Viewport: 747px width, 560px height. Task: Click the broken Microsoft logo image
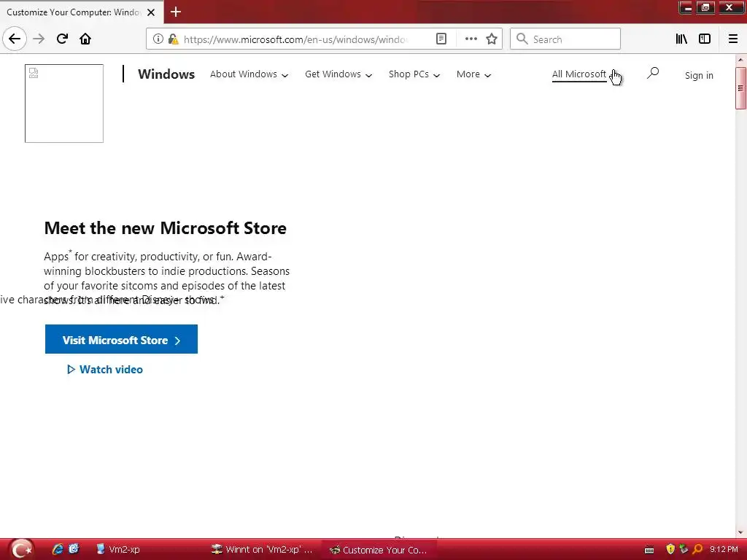pyautogui.click(x=64, y=104)
